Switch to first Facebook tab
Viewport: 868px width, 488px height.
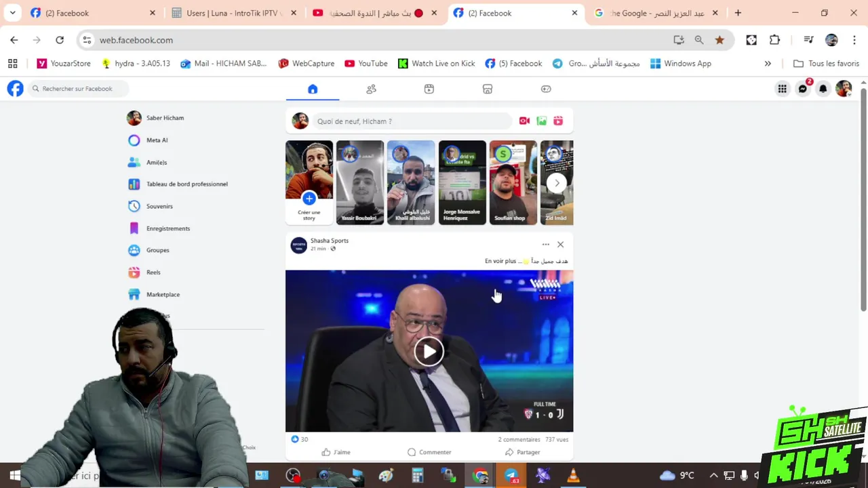click(x=92, y=13)
